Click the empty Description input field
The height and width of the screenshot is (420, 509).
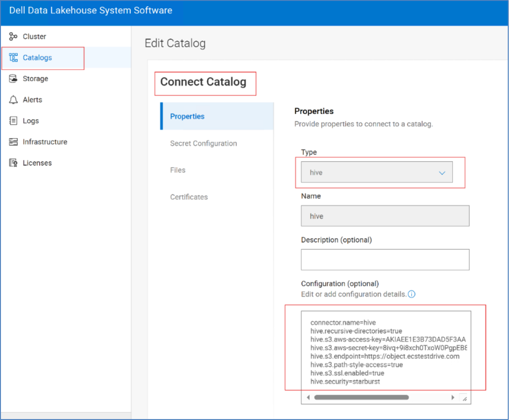385,260
